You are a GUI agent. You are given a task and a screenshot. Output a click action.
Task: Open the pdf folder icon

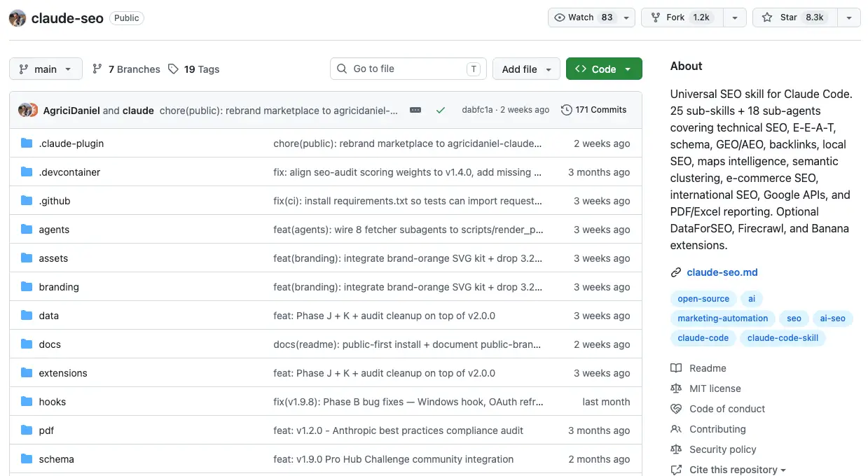(27, 430)
